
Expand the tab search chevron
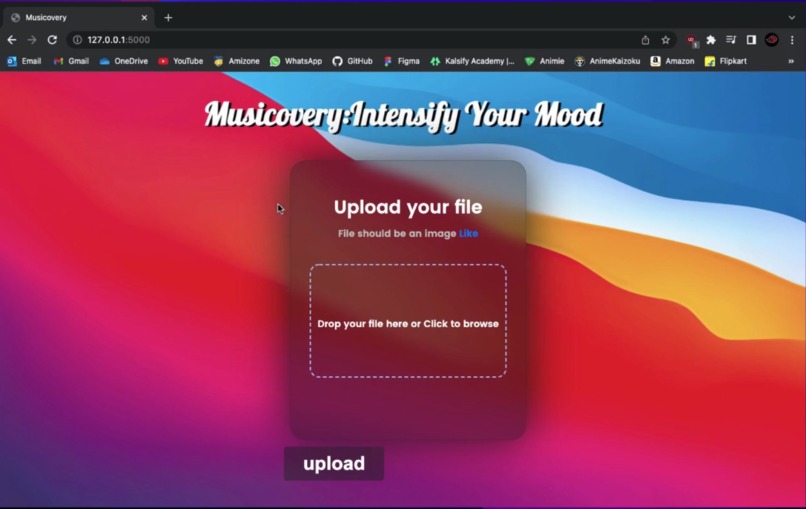792,17
